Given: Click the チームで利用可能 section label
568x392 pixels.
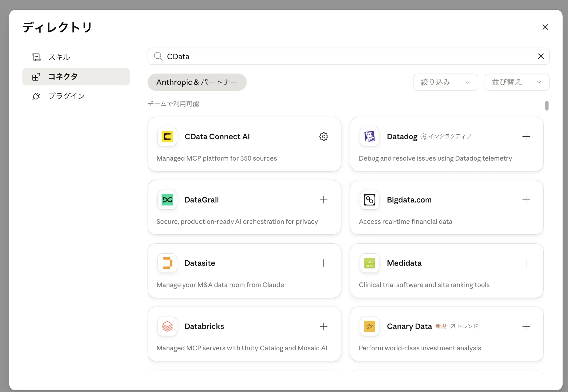Looking at the screenshot, I should [x=173, y=104].
